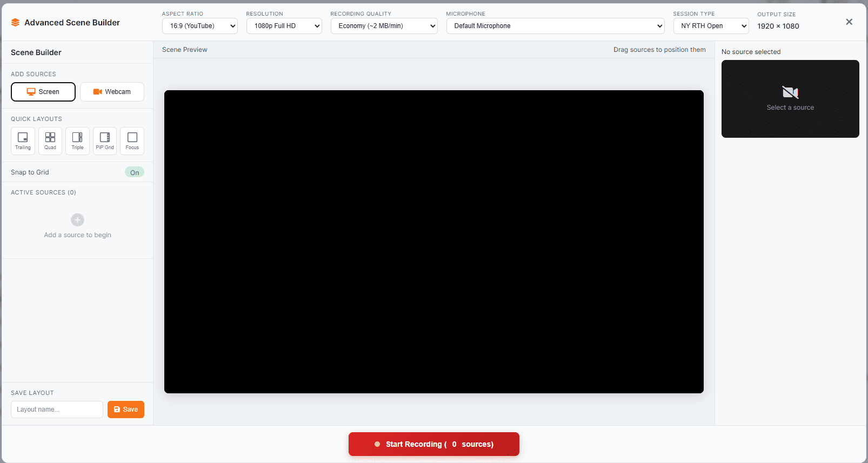Close the Advanced Scene Builder dialog
Viewport: 868px width, 463px height.
point(849,22)
